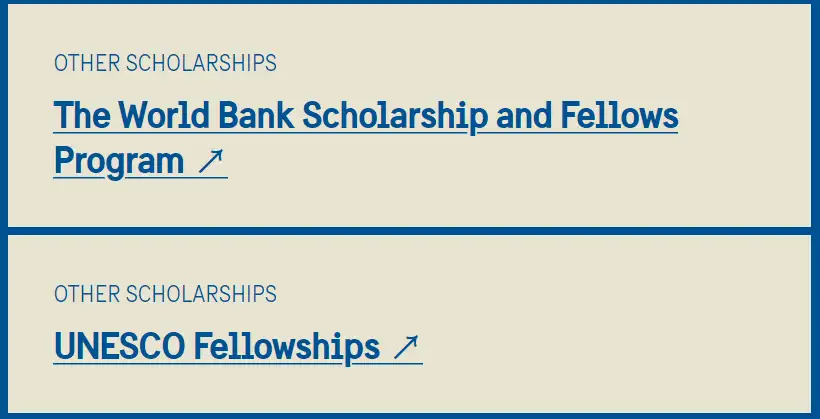Viewport: 820px width, 419px height.
Task: Click OTHER SCHOLARSHIPS label above World Bank title
Action: [x=165, y=63]
